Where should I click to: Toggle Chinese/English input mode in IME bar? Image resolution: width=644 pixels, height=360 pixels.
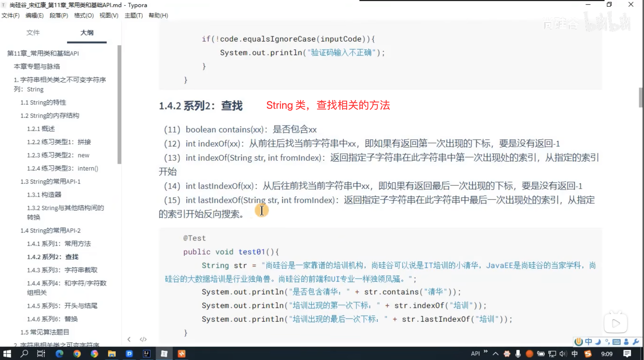589,341
